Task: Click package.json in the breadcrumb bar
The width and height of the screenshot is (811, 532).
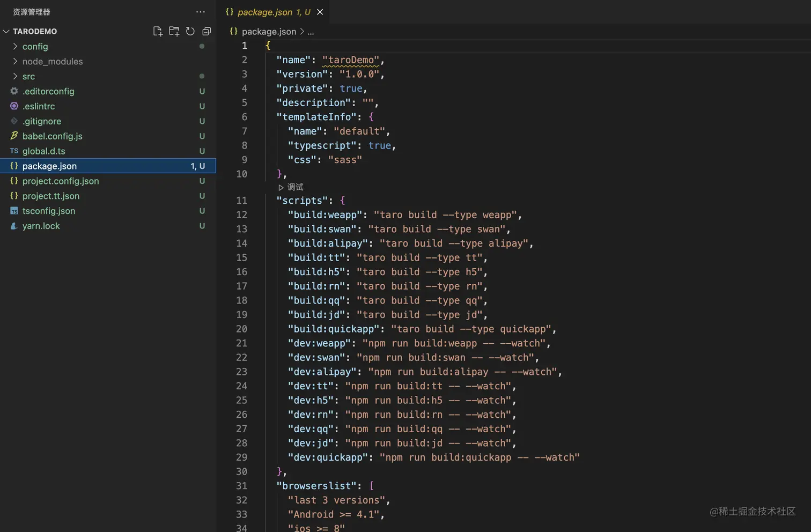Action: coord(269,31)
